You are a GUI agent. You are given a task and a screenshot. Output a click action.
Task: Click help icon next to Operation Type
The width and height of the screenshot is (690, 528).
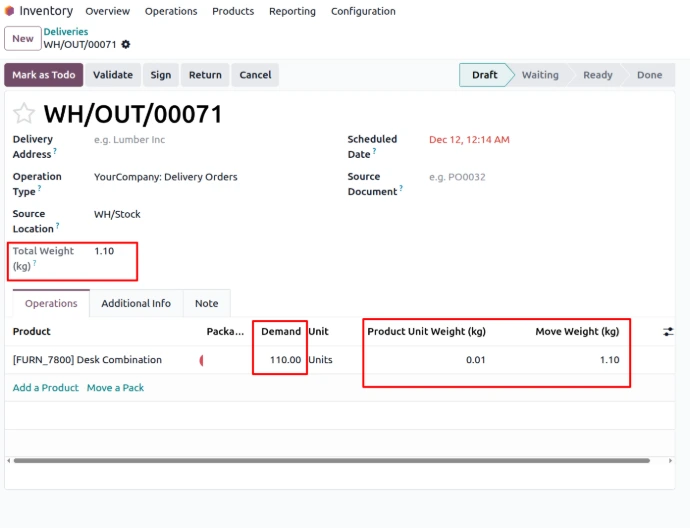pos(40,188)
